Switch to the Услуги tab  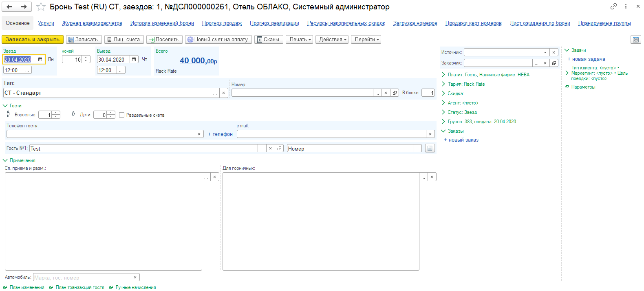[x=46, y=23]
